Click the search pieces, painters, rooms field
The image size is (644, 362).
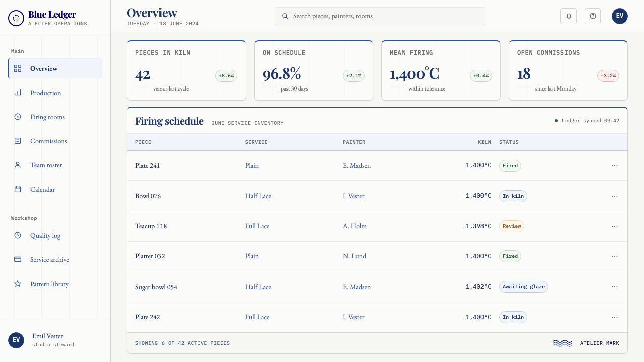click(380, 16)
